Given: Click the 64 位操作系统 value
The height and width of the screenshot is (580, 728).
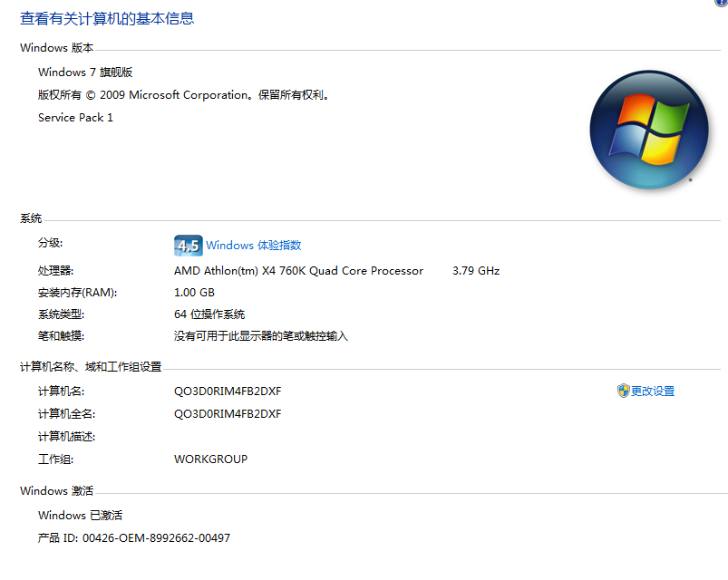Looking at the screenshot, I should (209, 314).
